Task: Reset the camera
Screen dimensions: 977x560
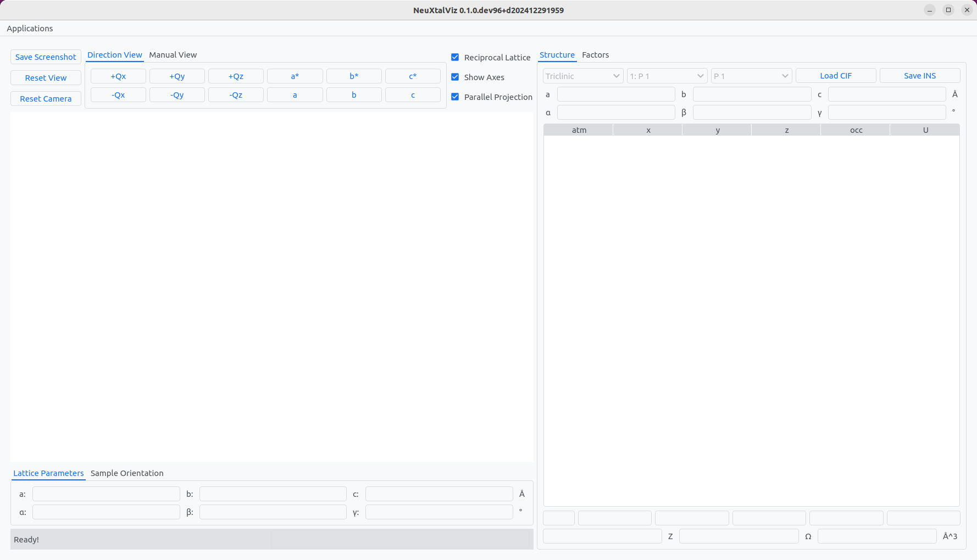Action: (x=46, y=99)
